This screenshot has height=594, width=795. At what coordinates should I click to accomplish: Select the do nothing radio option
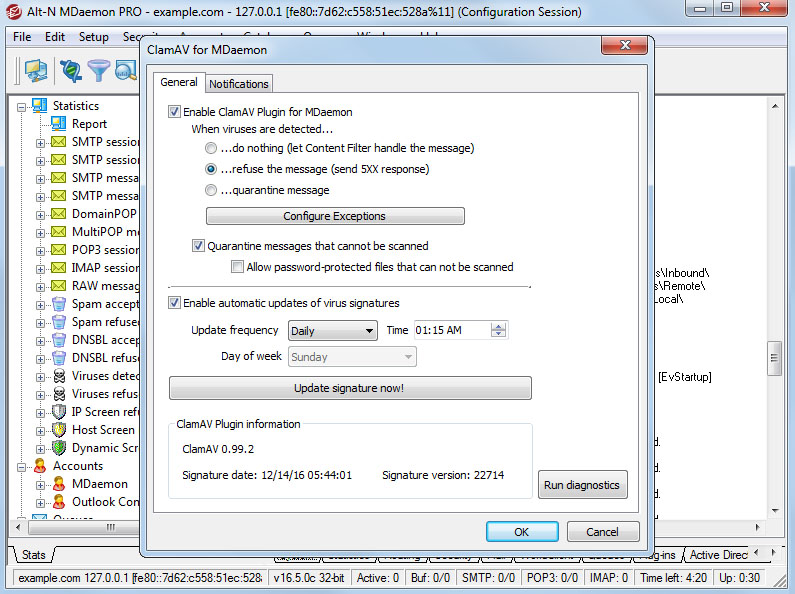tap(211, 148)
